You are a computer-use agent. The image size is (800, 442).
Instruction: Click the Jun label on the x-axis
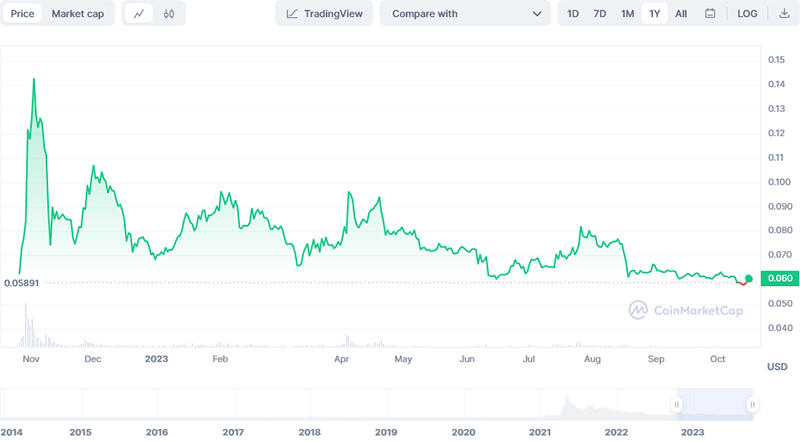[x=467, y=359]
